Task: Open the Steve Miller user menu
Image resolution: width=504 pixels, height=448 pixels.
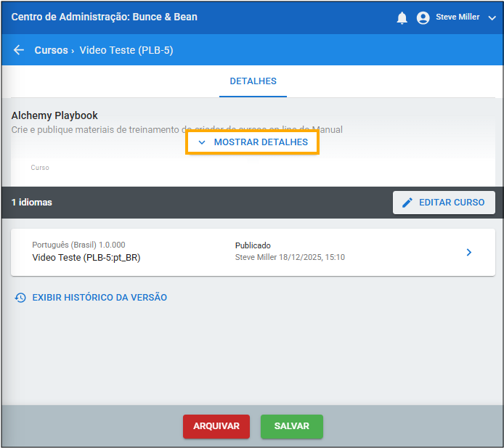Action: (457, 17)
